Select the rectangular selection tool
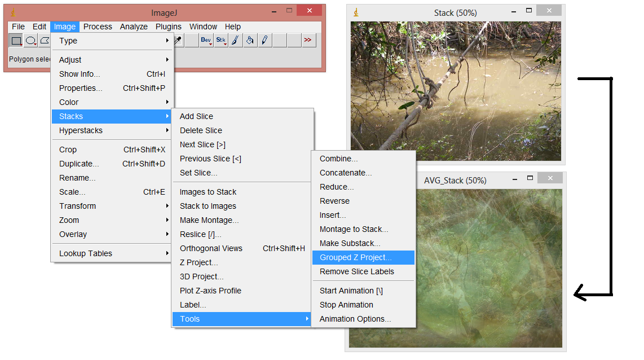The height and width of the screenshot is (360, 644). pos(17,40)
